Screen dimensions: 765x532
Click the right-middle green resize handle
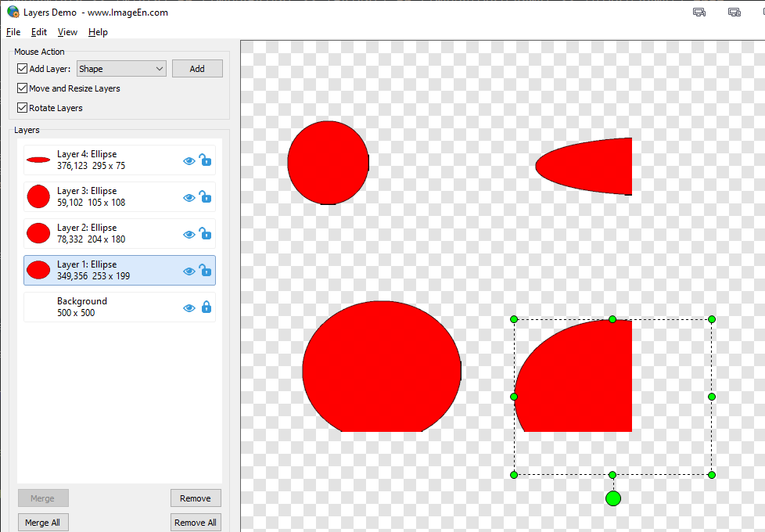point(712,397)
